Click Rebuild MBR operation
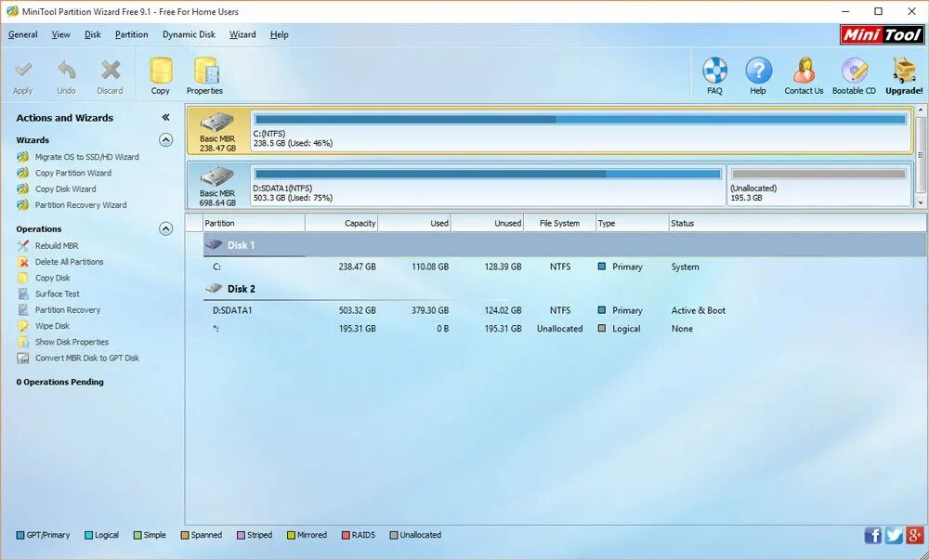The width and height of the screenshot is (929, 560). [x=57, y=246]
